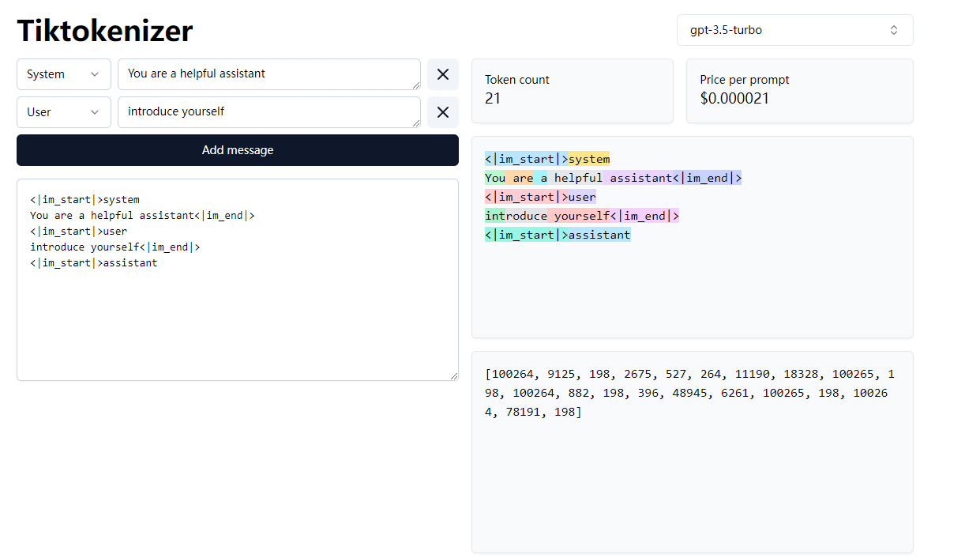
Task: Click the yellow 'system' token highlight
Action: (589, 159)
